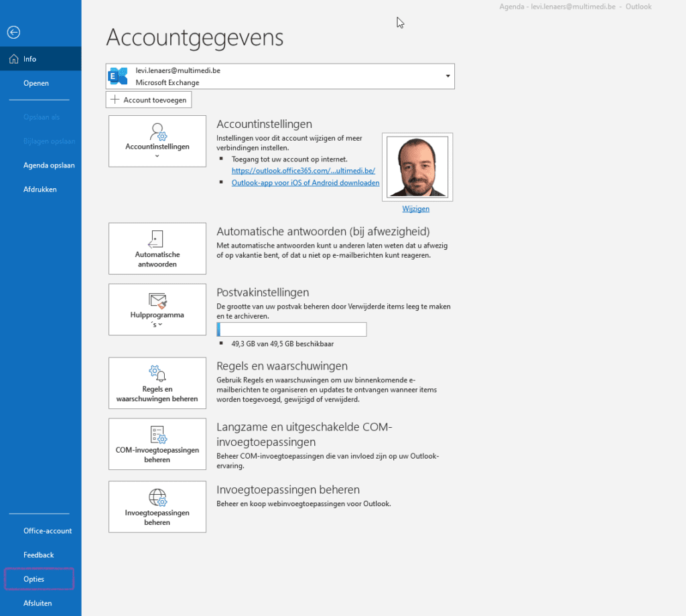Open the Openen menu item
This screenshot has height=616, width=686.
tap(41, 83)
